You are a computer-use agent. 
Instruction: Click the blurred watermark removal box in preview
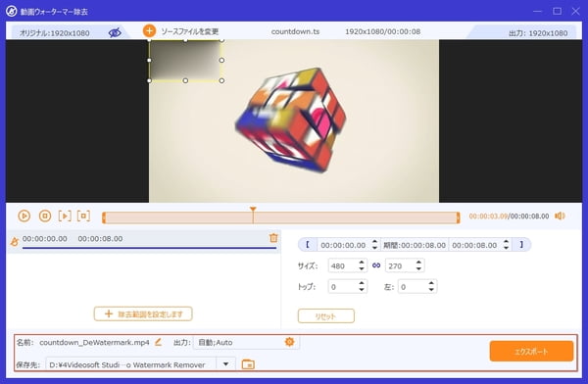click(185, 60)
